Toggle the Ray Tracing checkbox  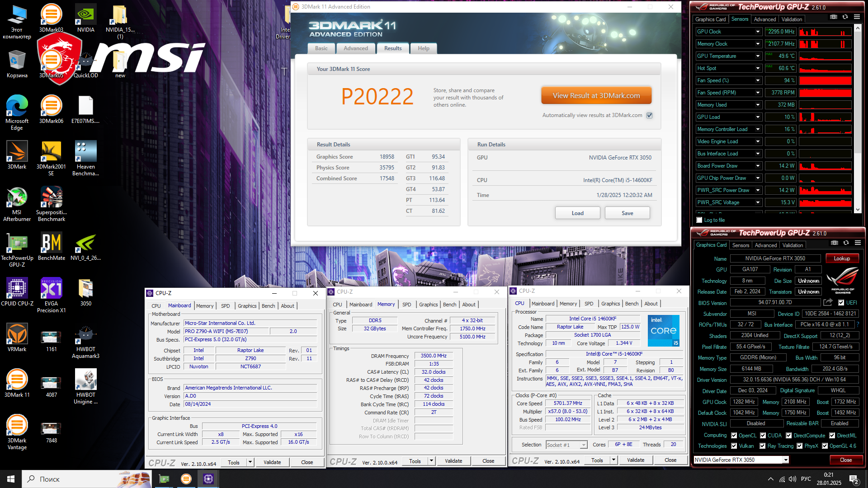(763, 446)
